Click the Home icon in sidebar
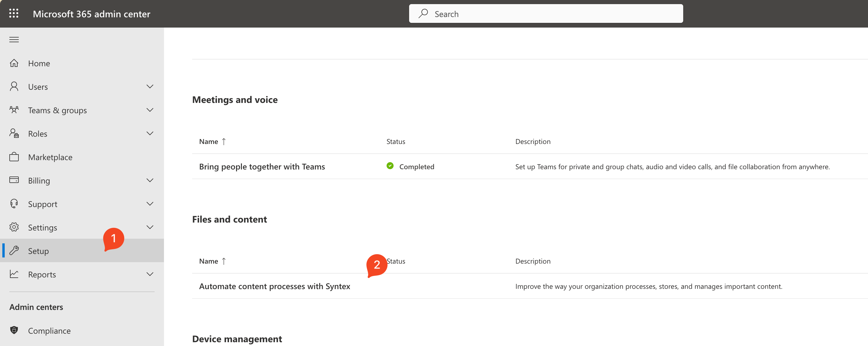Image resolution: width=868 pixels, height=346 pixels. pyautogui.click(x=15, y=63)
